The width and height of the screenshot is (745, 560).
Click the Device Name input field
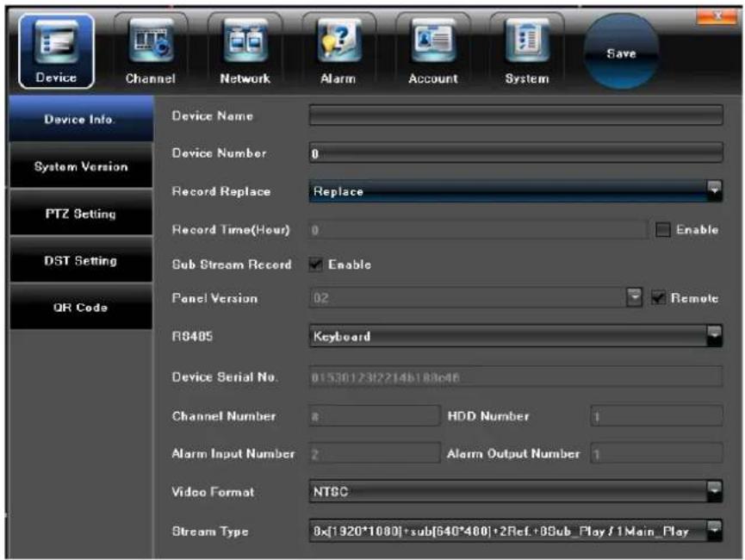point(516,115)
